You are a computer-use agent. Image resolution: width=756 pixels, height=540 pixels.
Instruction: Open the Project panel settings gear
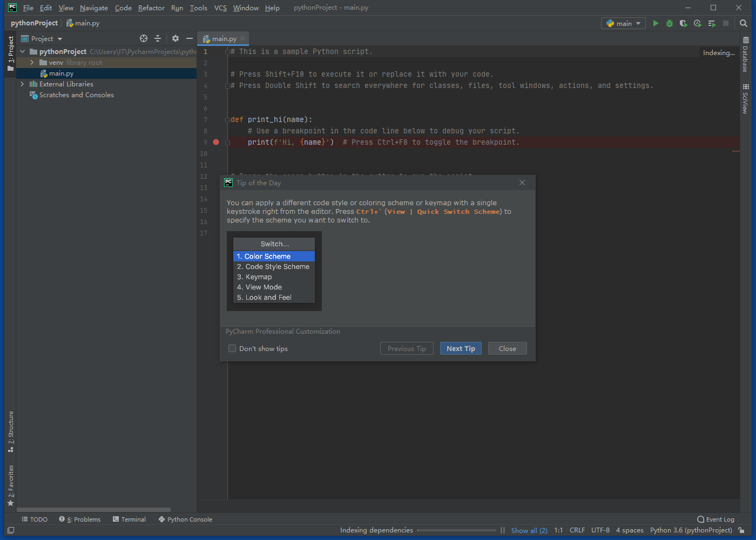(x=175, y=38)
